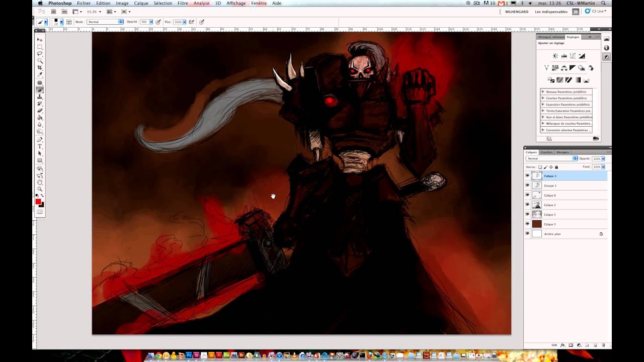Image resolution: width=644 pixels, height=362 pixels.
Task: Open the Calque menu
Action: coord(141,3)
